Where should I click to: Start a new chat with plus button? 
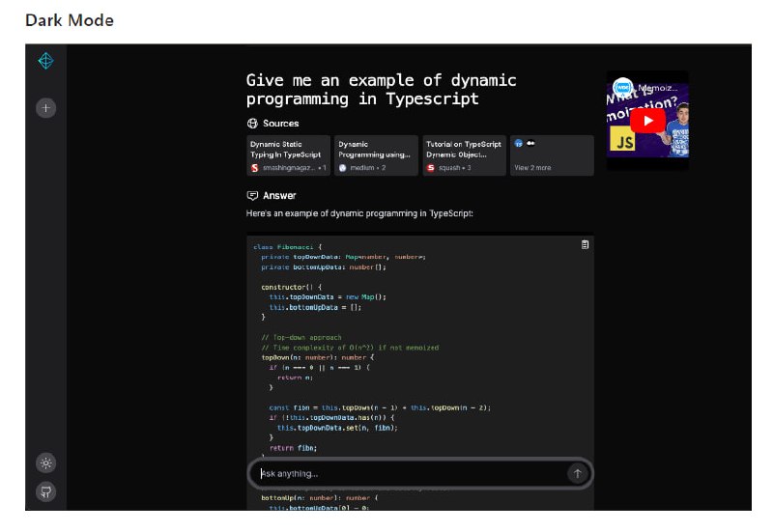pos(45,108)
